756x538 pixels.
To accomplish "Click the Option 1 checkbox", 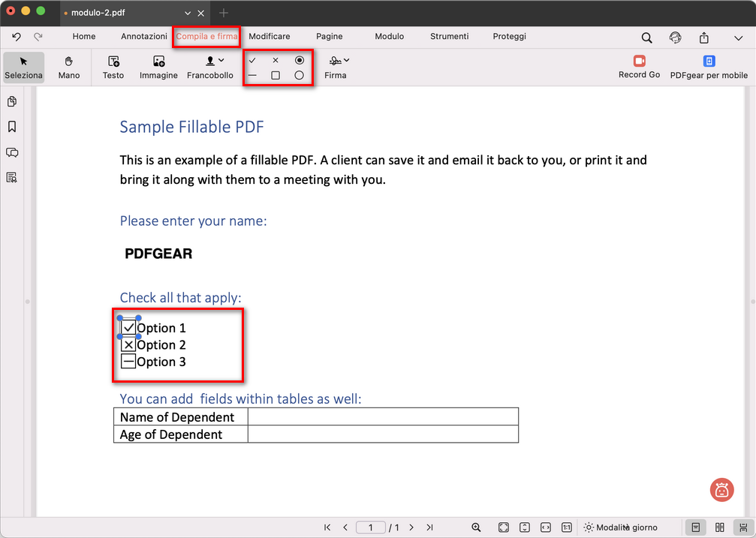I will pyautogui.click(x=128, y=327).
